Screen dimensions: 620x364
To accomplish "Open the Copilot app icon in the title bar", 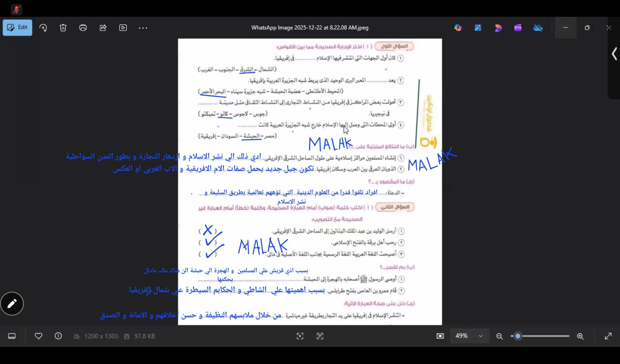I will (458, 28).
